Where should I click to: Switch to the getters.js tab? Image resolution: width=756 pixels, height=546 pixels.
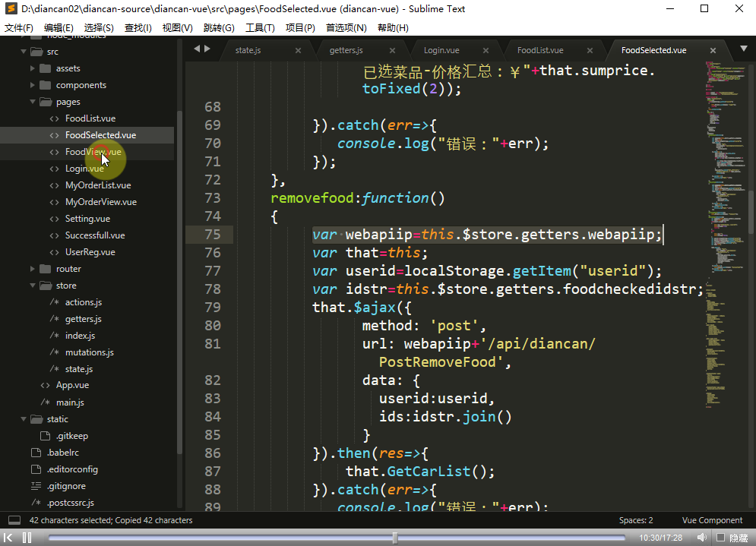pyautogui.click(x=346, y=51)
